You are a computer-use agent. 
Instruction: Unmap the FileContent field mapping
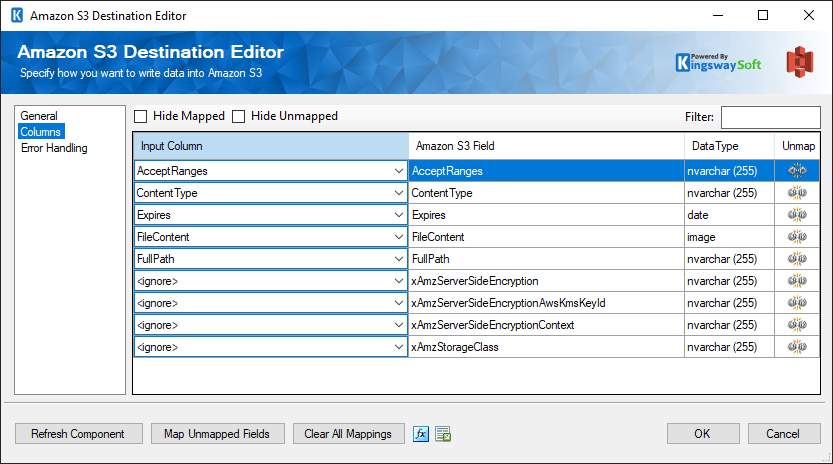[797, 237]
